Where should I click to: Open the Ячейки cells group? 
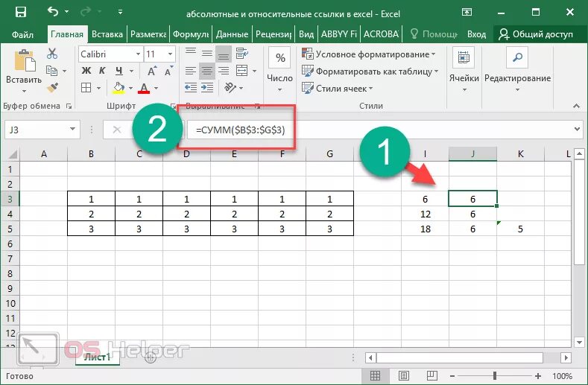click(x=464, y=70)
